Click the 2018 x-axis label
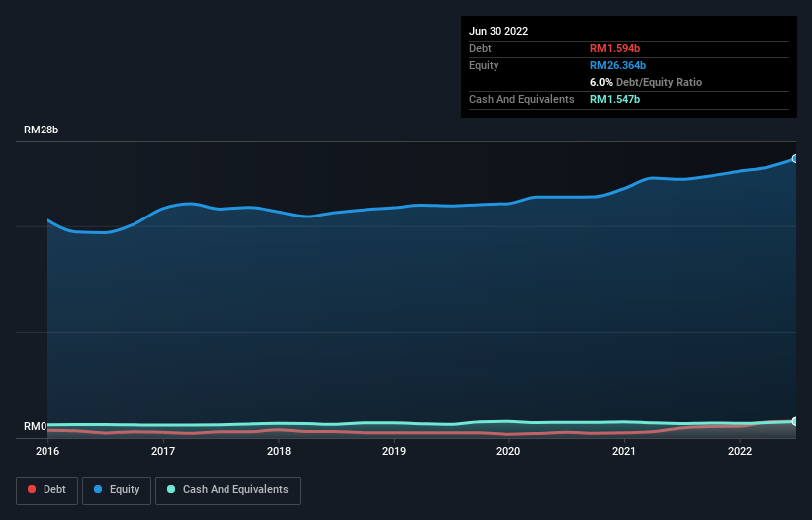This screenshot has width=812, height=520. pyautogui.click(x=279, y=451)
